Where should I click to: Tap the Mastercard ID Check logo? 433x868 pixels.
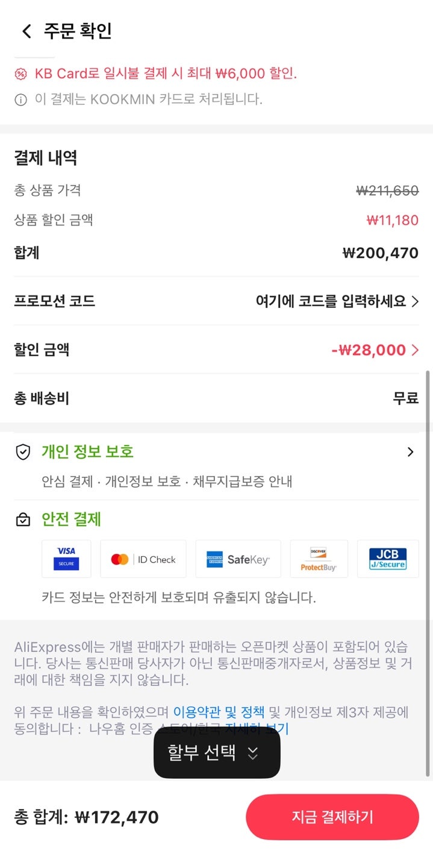tap(143, 559)
